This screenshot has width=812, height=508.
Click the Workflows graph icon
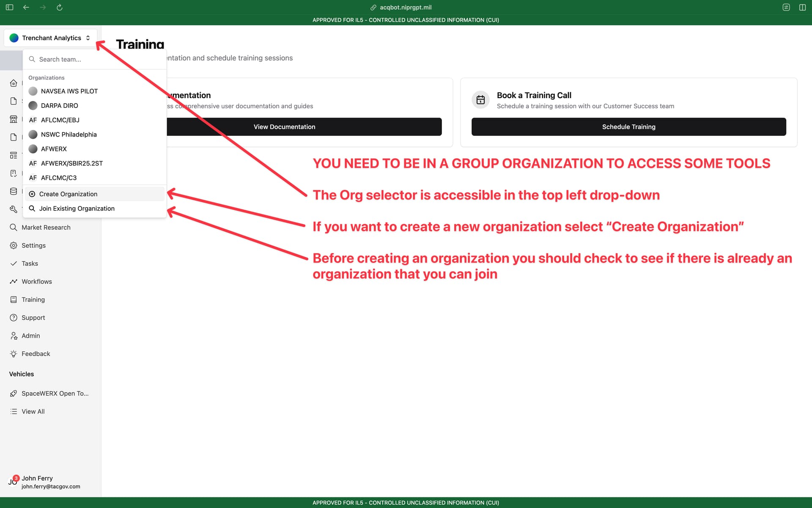pyautogui.click(x=14, y=282)
